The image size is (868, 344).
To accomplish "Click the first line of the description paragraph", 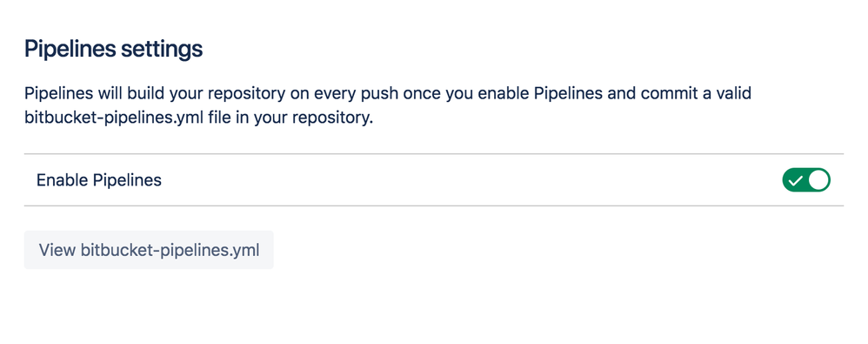I will point(388,93).
